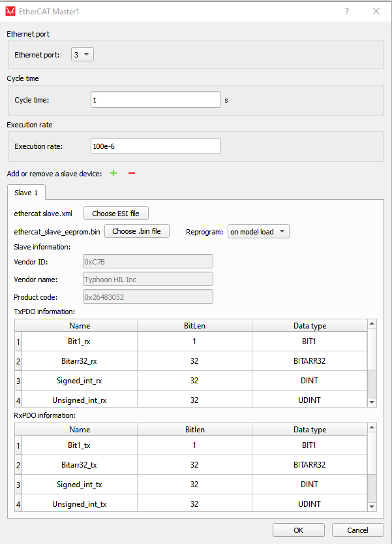Viewport: 392px width, 544px height.
Task: Click Choose .bin file button
Action: tap(136, 231)
